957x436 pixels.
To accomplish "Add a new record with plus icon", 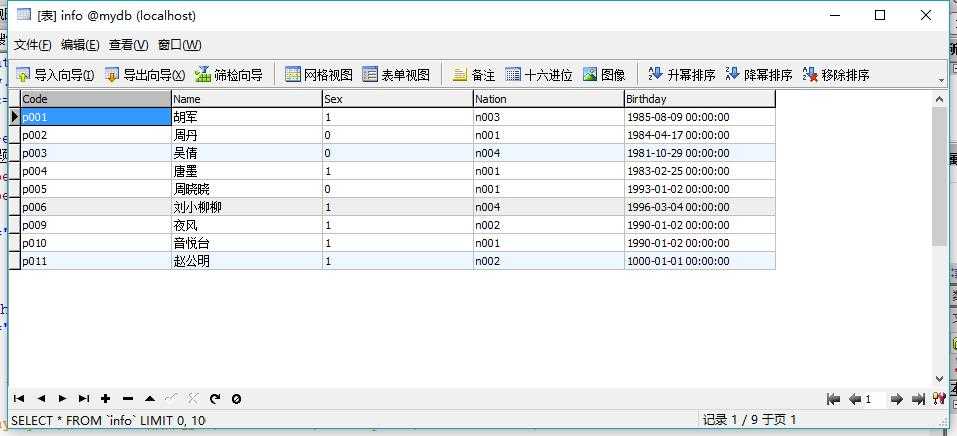I will 106,399.
